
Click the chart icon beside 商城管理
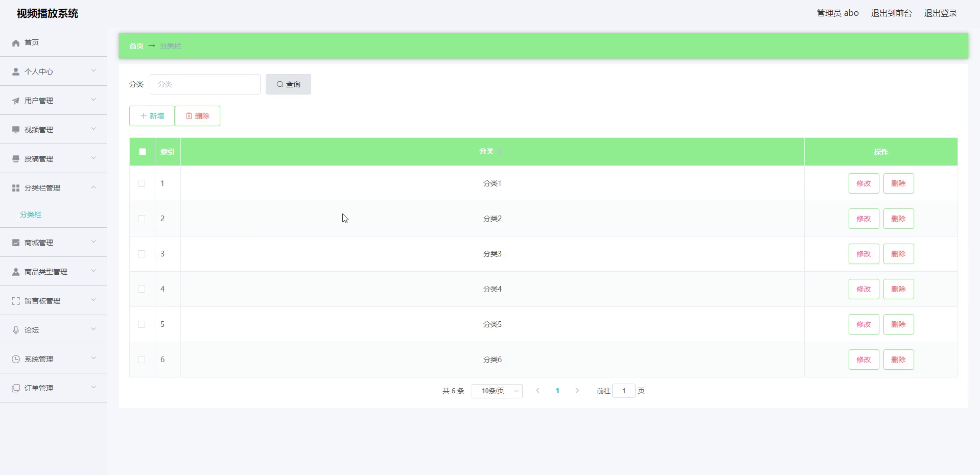pyautogui.click(x=16, y=243)
